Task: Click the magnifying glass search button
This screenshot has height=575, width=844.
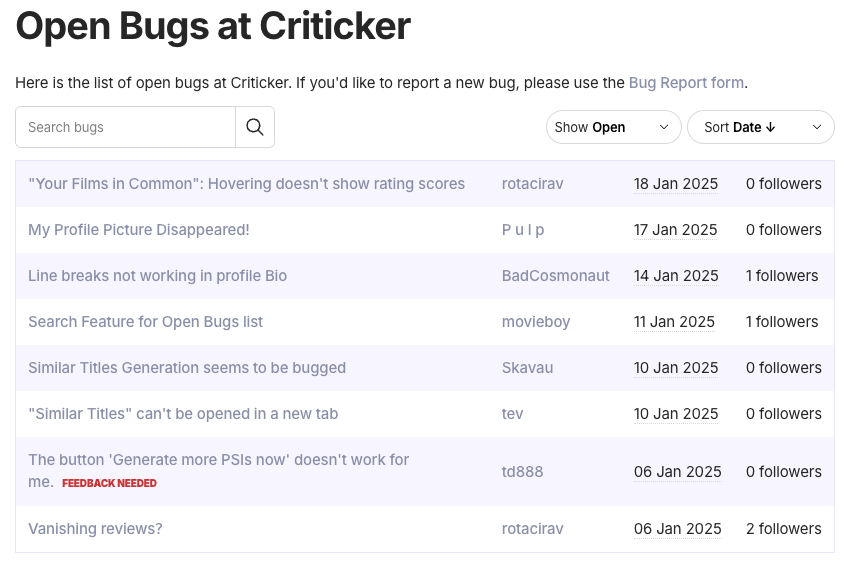Action: tap(255, 127)
